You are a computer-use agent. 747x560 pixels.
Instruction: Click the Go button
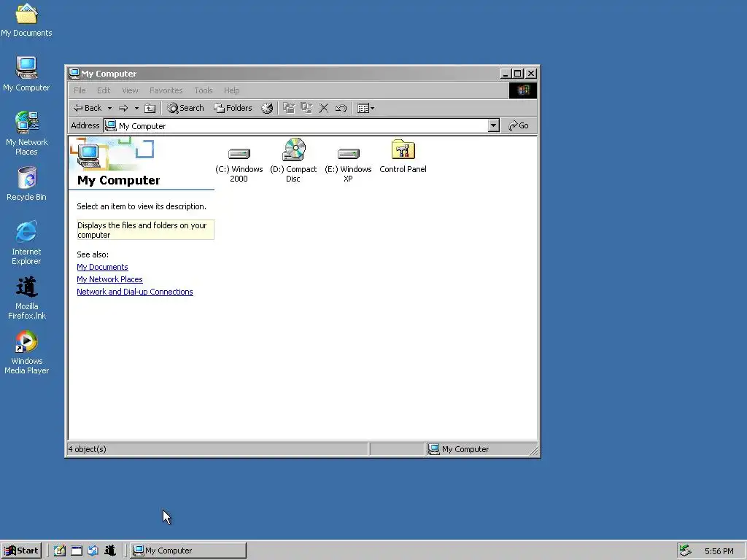click(x=519, y=125)
